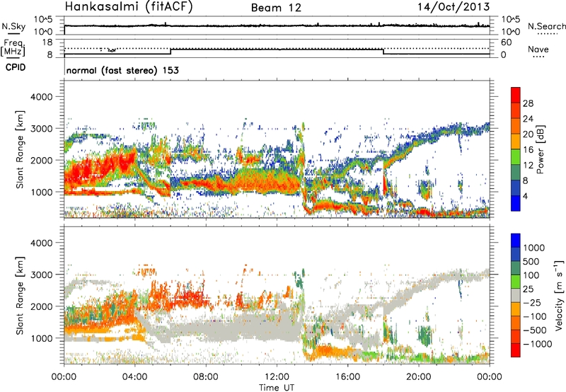
Task: Click the '04:00' time tick label
Action: pyautogui.click(x=135, y=377)
